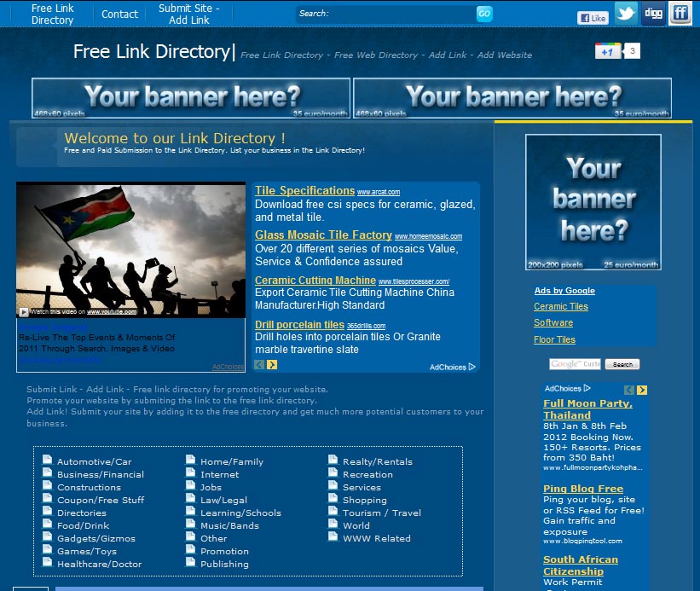
Task: Open Submit Site - Add Link menu
Action: click(188, 14)
